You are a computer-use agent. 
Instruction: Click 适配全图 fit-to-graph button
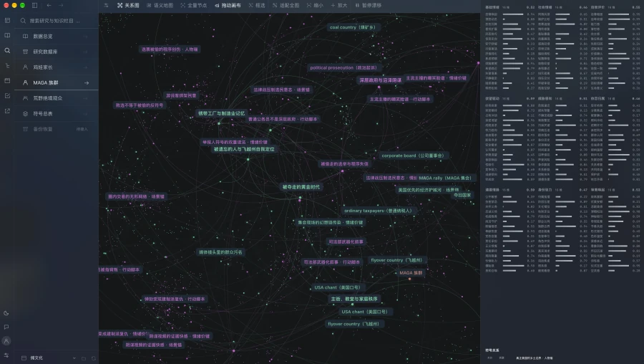286,5
